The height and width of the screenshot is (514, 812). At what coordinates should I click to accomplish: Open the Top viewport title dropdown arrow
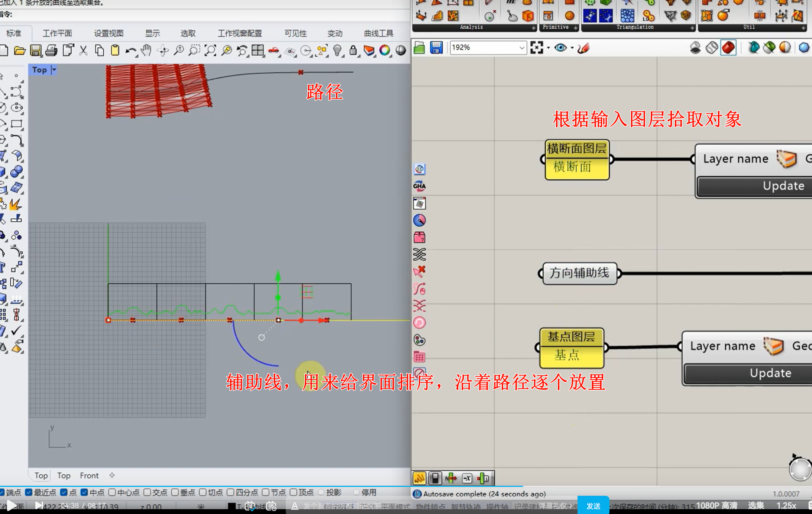(54, 70)
